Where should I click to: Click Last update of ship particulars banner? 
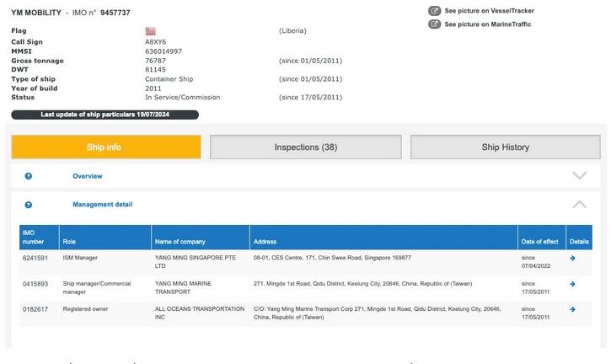tap(105, 115)
